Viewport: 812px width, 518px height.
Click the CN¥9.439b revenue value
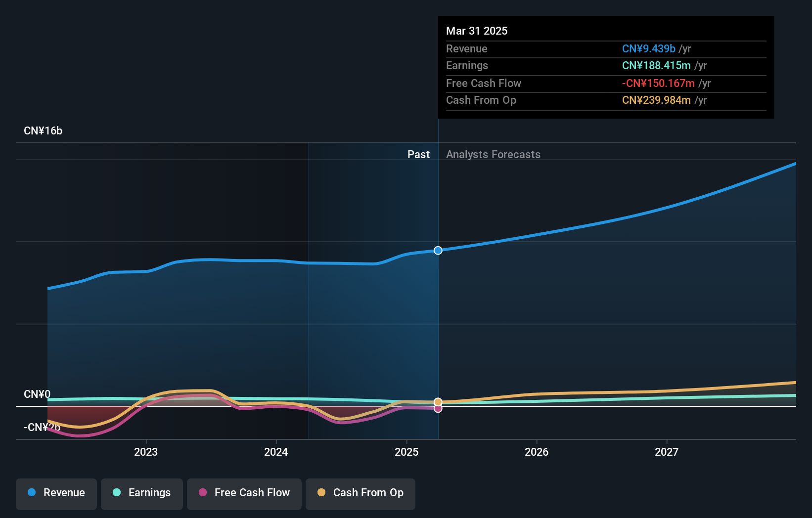[x=648, y=48]
